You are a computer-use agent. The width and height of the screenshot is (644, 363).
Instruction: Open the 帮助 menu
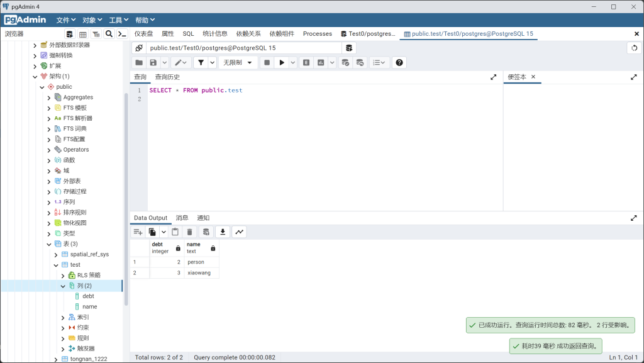tap(145, 20)
